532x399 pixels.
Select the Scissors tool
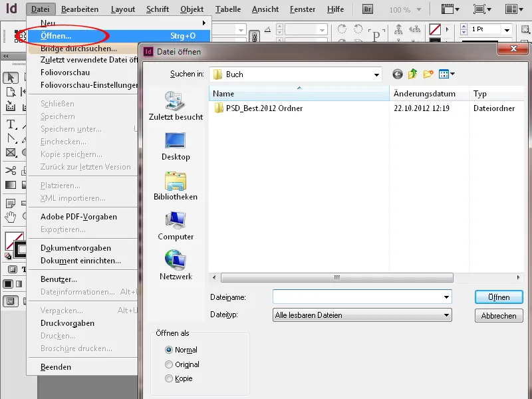pyautogui.click(x=10, y=170)
